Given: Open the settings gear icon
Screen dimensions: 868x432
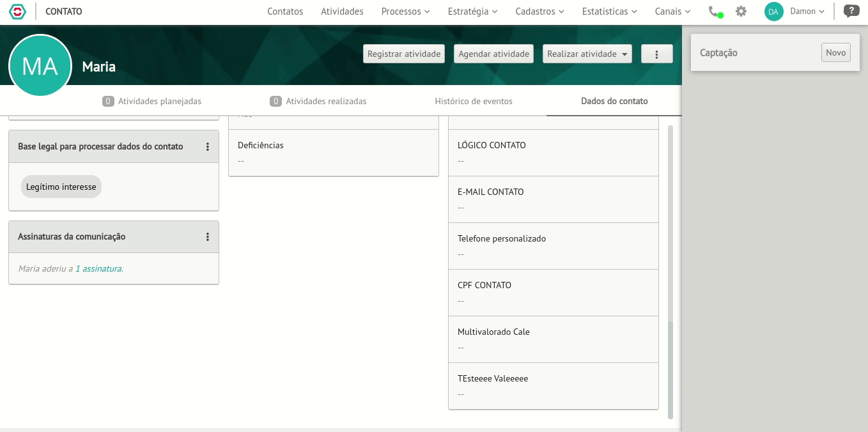Looking at the screenshot, I should pos(741,12).
